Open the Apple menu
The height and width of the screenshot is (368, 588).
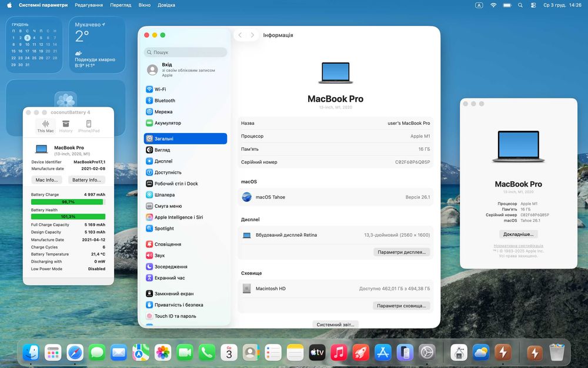[9, 5]
